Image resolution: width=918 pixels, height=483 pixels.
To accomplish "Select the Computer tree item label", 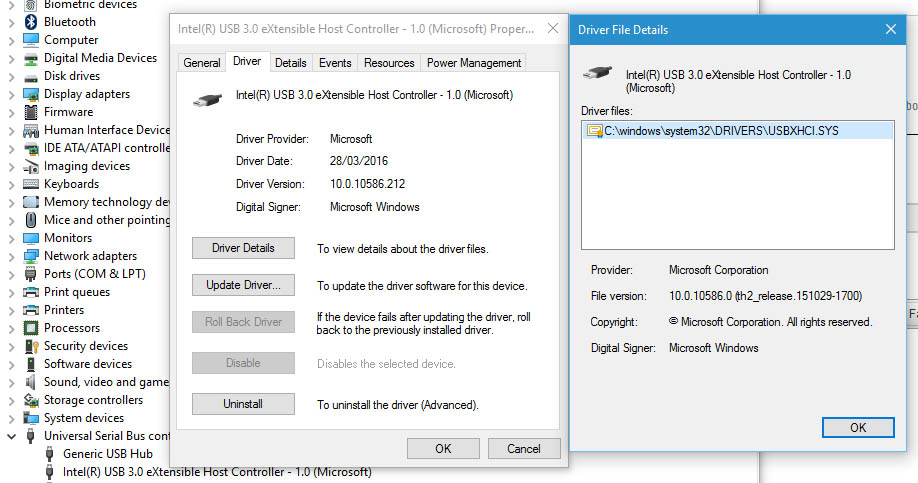I will (x=71, y=40).
